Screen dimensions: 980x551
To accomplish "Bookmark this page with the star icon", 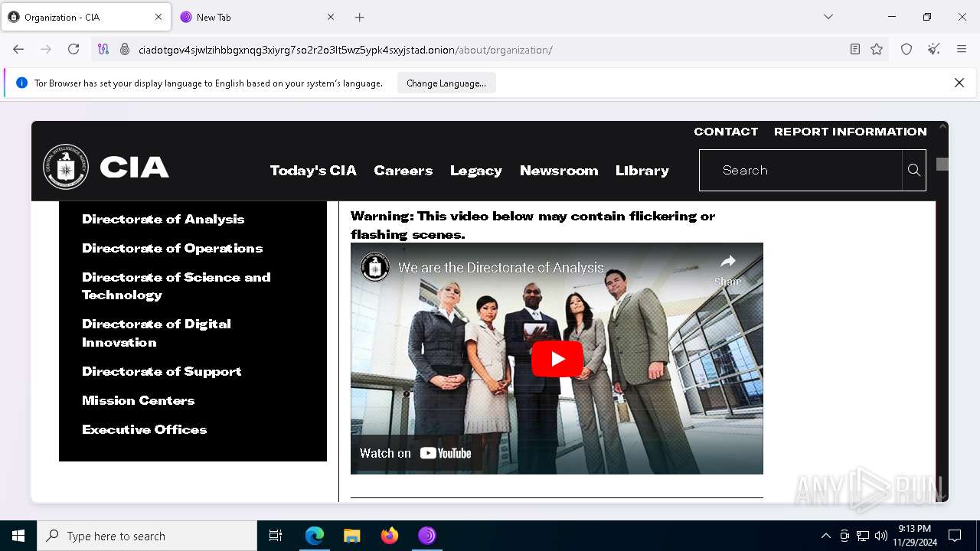I will pyautogui.click(x=877, y=49).
